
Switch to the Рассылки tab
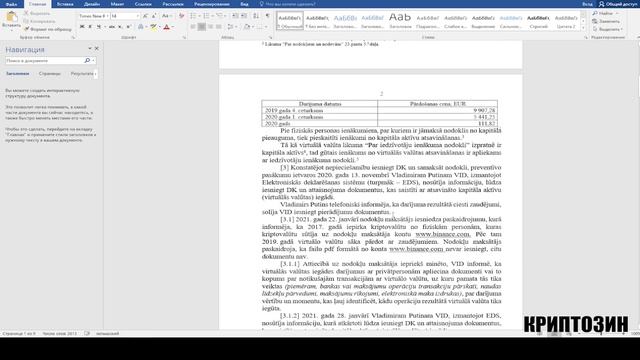[173, 4]
